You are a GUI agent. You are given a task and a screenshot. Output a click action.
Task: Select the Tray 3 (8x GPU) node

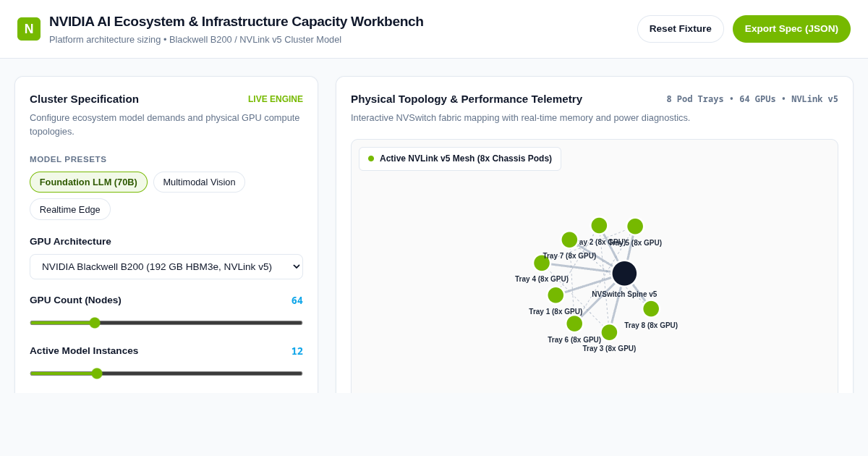(x=609, y=332)
